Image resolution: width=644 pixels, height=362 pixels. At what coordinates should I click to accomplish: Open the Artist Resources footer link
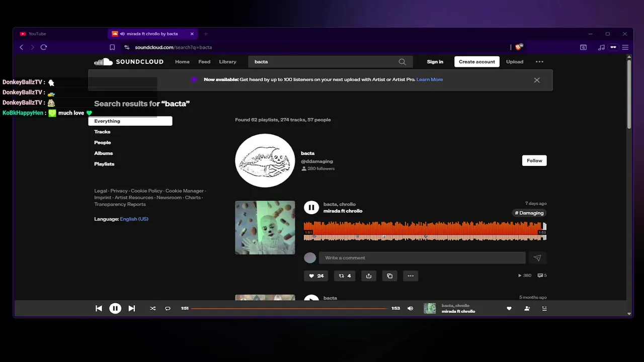pyautogui.click(x=134, y=198)
